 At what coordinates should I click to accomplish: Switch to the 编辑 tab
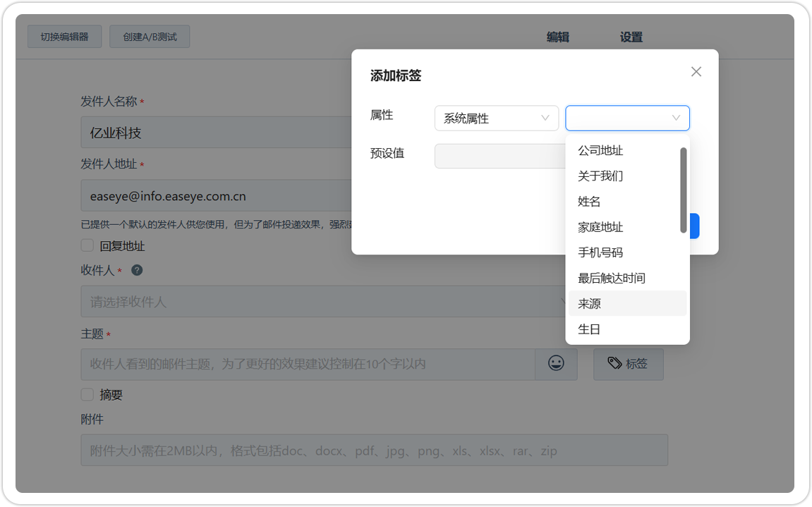click(558, 36)
